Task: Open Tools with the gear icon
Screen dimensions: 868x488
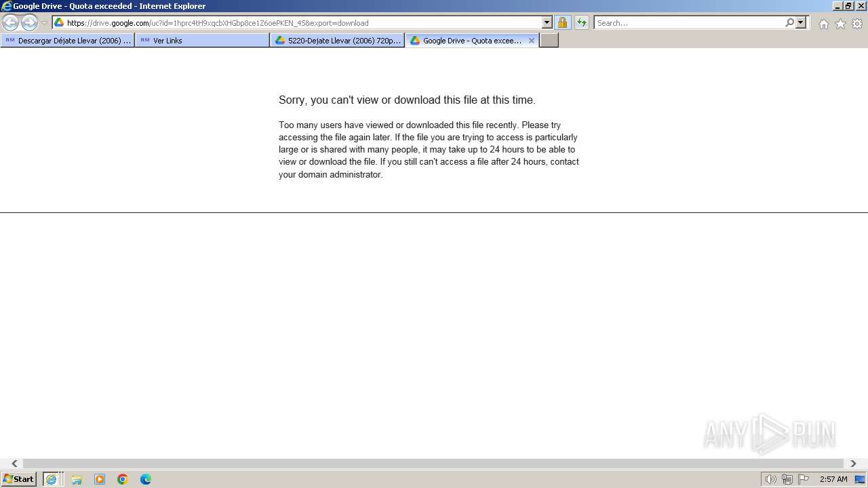Action: [857, 24]
